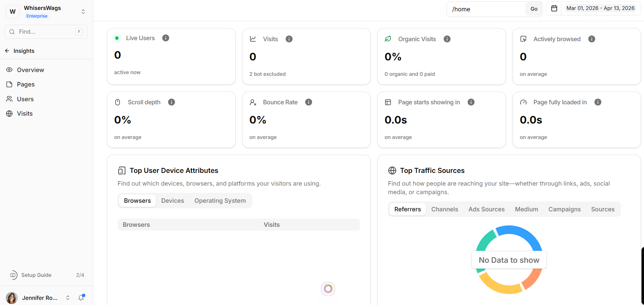
Task: Switch to the Devices tab
Action: tap(172, 201)
